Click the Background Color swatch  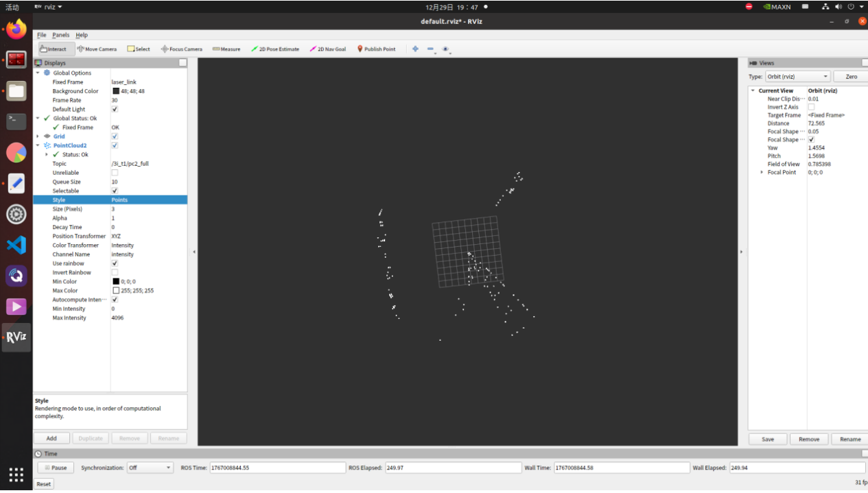pos(116,91)
